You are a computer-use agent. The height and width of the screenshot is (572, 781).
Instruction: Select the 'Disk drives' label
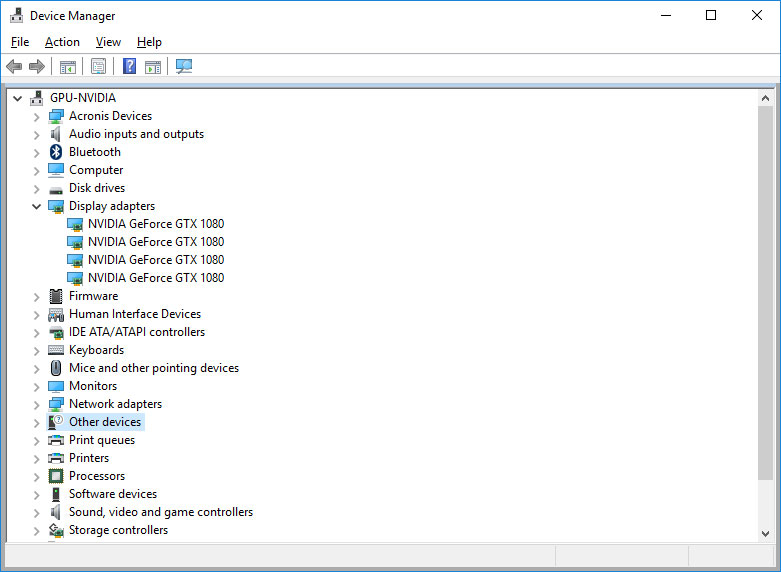click(x=97, y=188)
